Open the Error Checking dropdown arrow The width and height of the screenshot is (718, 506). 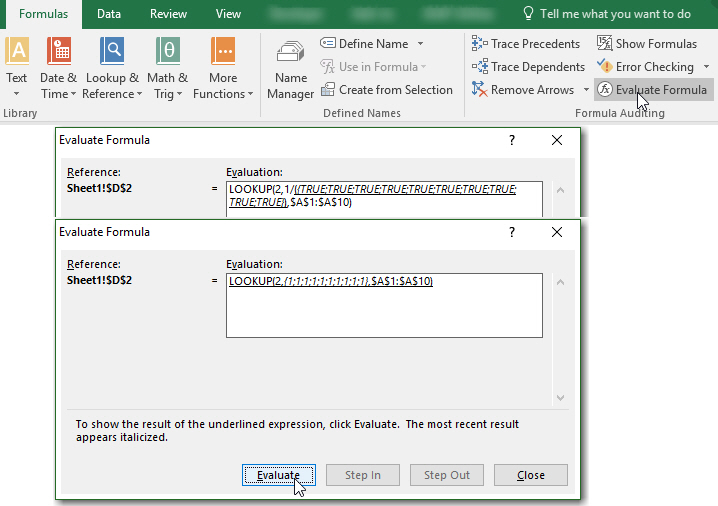(706, 67)
